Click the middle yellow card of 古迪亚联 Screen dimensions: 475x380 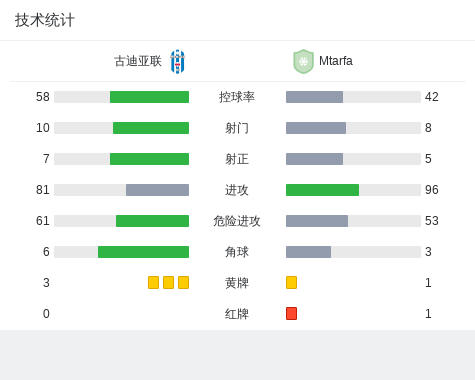(168, 282)
